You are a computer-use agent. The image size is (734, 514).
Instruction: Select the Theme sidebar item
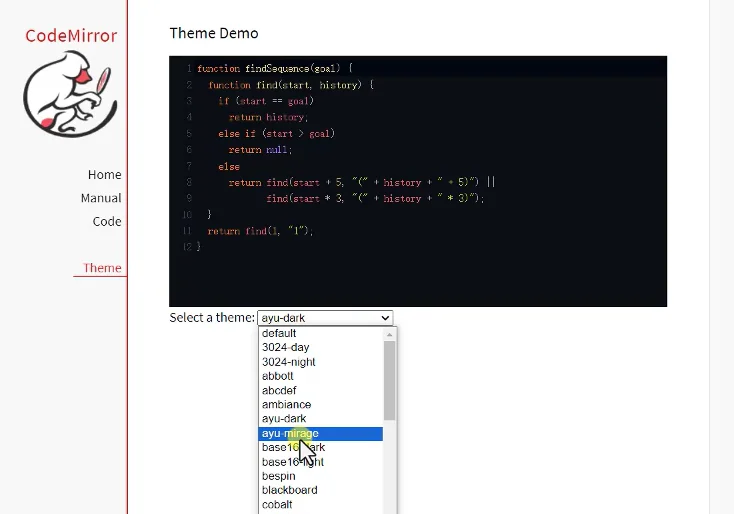tap(102, 268)
